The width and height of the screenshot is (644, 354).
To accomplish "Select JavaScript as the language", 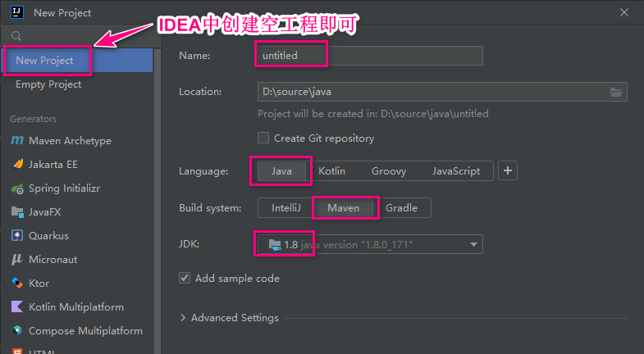I will point(456,171).
